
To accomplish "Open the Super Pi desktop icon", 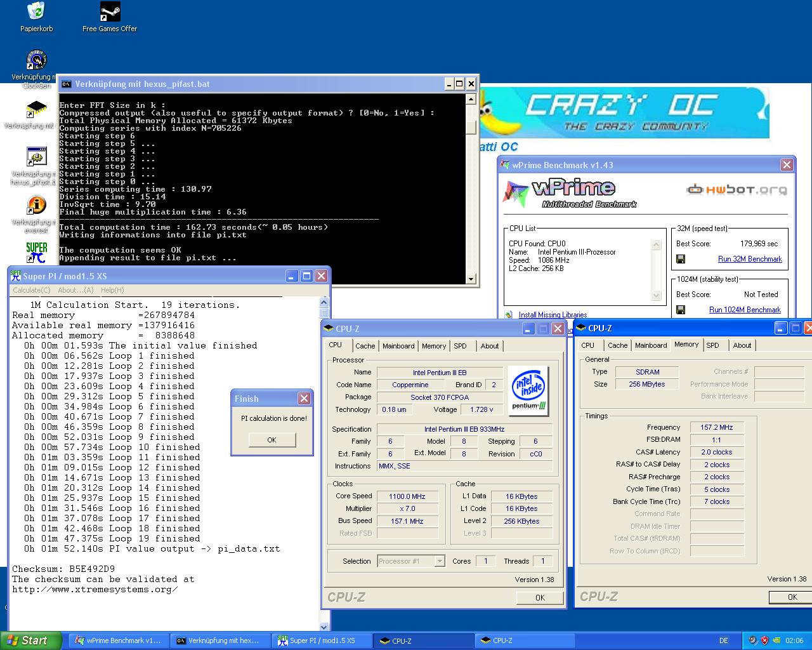I will tap(36, 253).
